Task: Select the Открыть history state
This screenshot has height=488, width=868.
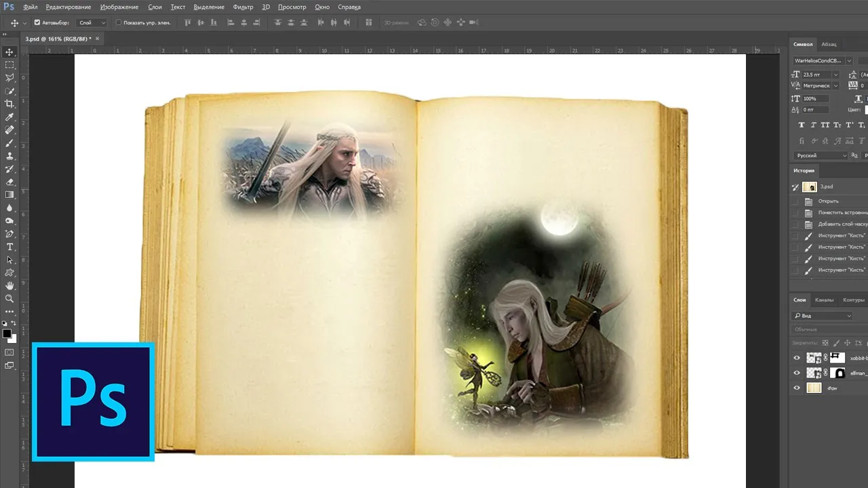Action: 828,201
